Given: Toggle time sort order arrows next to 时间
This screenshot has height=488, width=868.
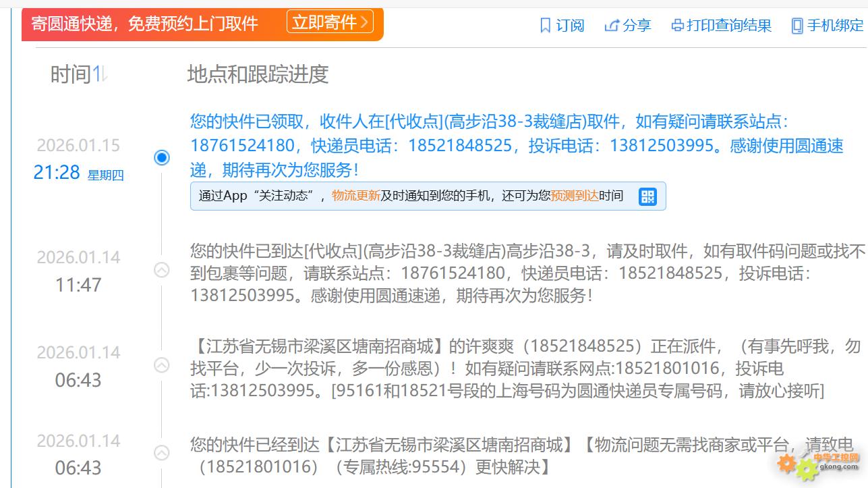Looking at the screenshot, I should (100, 74).
